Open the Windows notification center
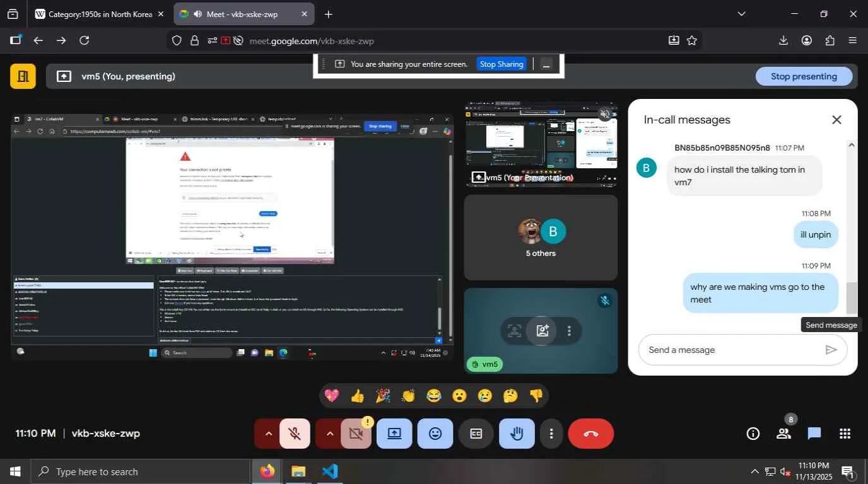The image size is (868, 484). pos(848,471)
